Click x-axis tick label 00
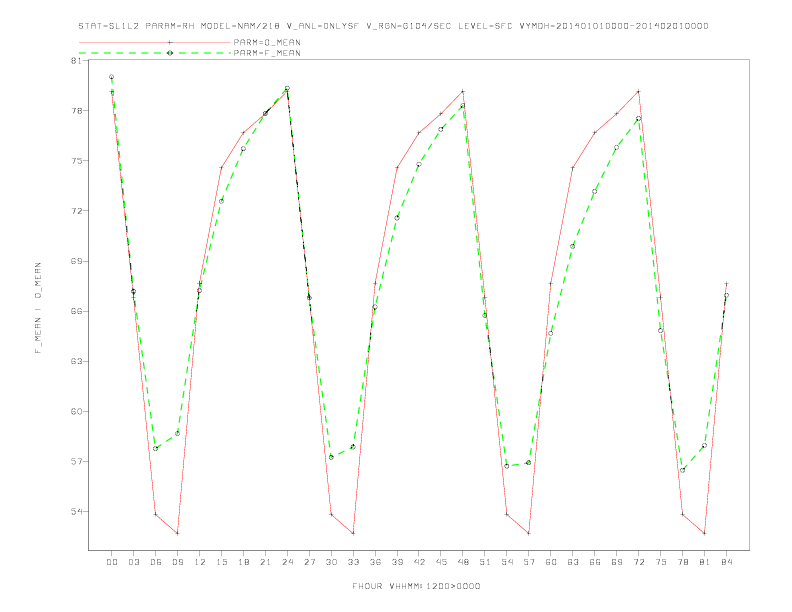Image resolution: width=792 pixels, height=612 pixels. coord(112,562)
